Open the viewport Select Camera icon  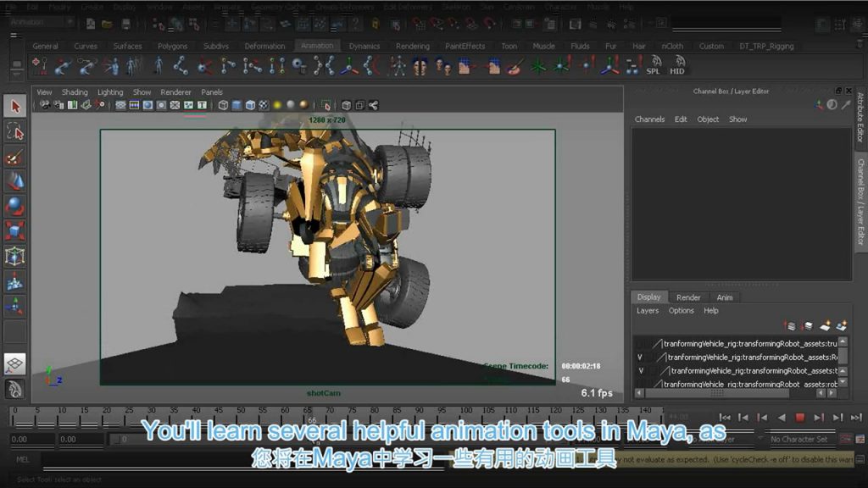[x=46, y=105]
